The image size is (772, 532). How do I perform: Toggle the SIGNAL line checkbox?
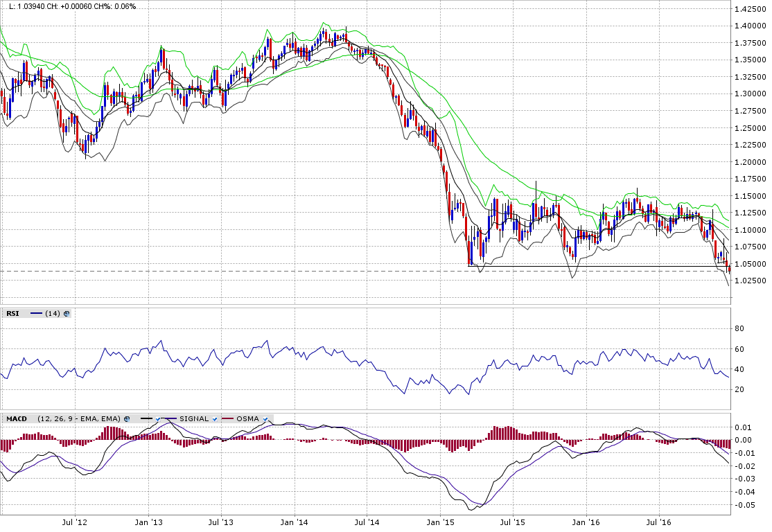(x=215, y=419)
